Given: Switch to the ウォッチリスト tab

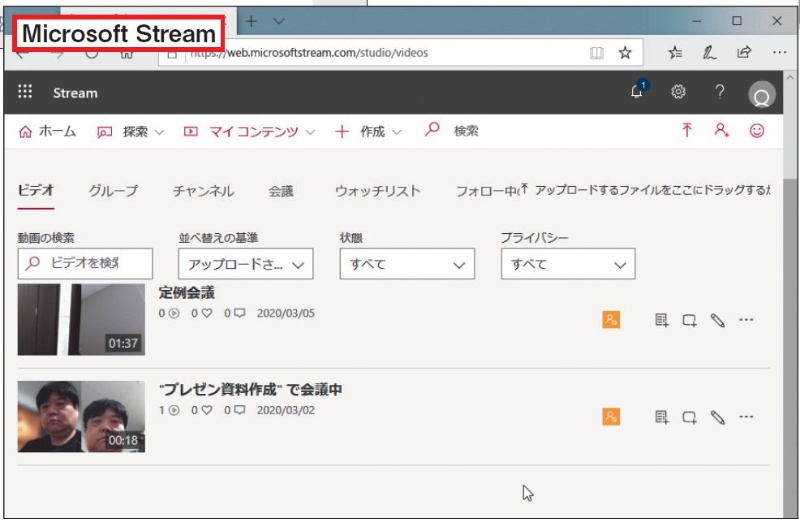Looking at the screenshot, I should pyautogui.click(x=377, y=191).
